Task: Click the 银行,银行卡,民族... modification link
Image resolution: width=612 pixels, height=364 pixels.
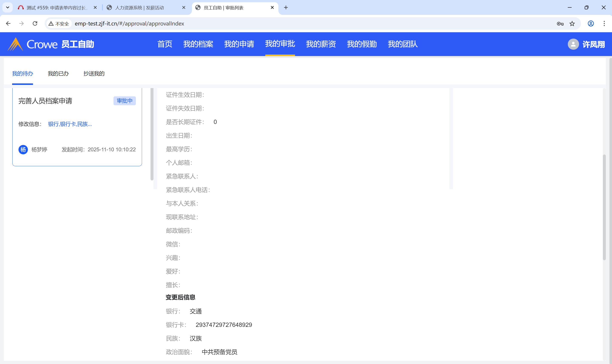Action: click(x=70, y=124)
